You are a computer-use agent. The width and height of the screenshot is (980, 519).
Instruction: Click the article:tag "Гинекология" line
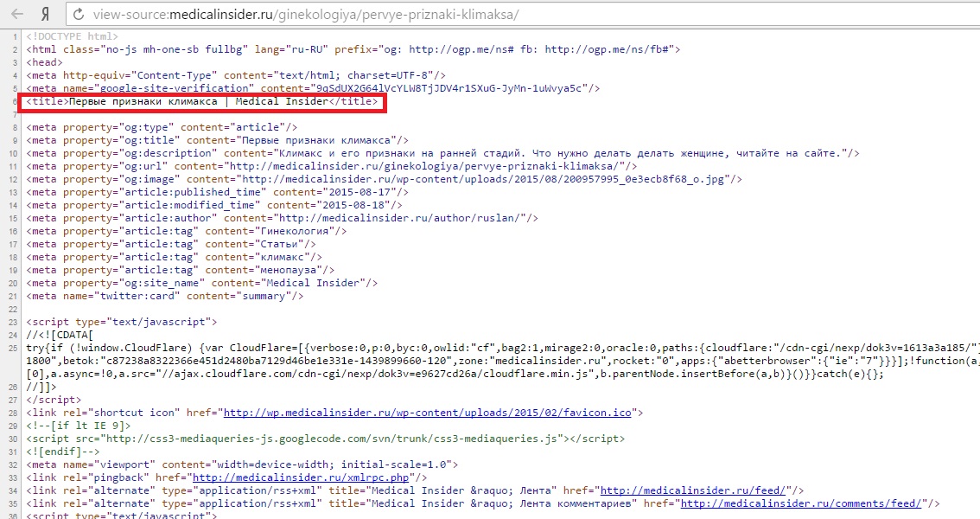(187, 231)
